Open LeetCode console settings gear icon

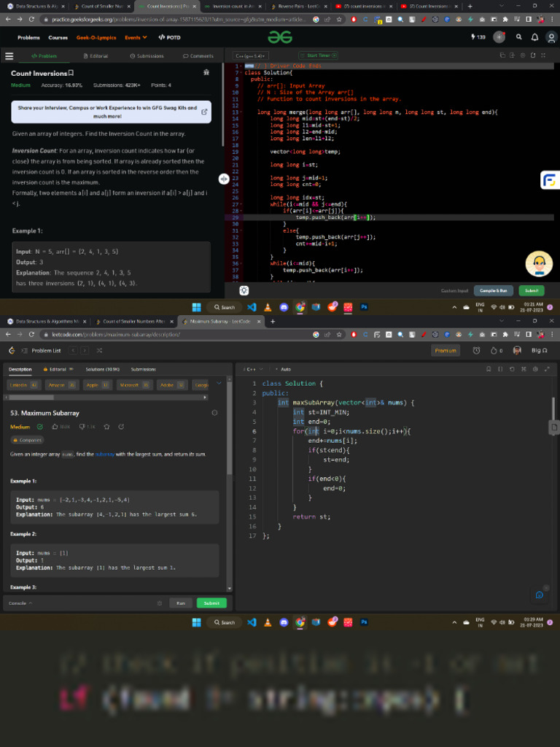pos(160,603)
